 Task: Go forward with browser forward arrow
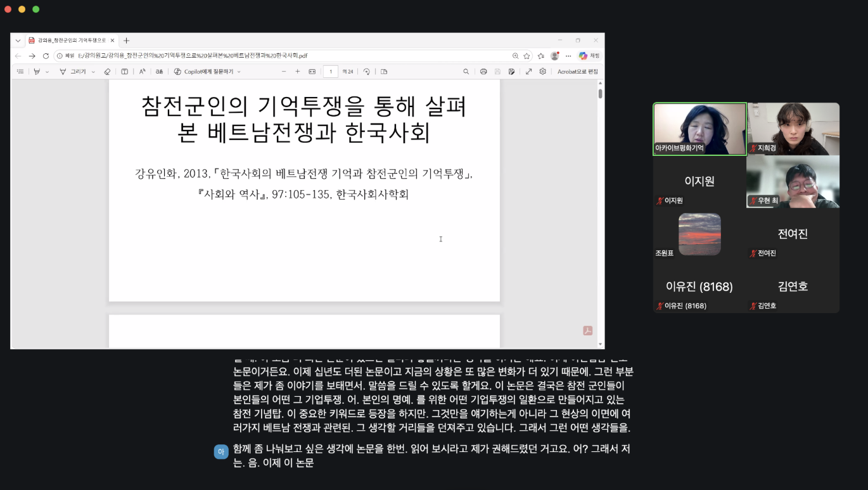coord(32,56)
